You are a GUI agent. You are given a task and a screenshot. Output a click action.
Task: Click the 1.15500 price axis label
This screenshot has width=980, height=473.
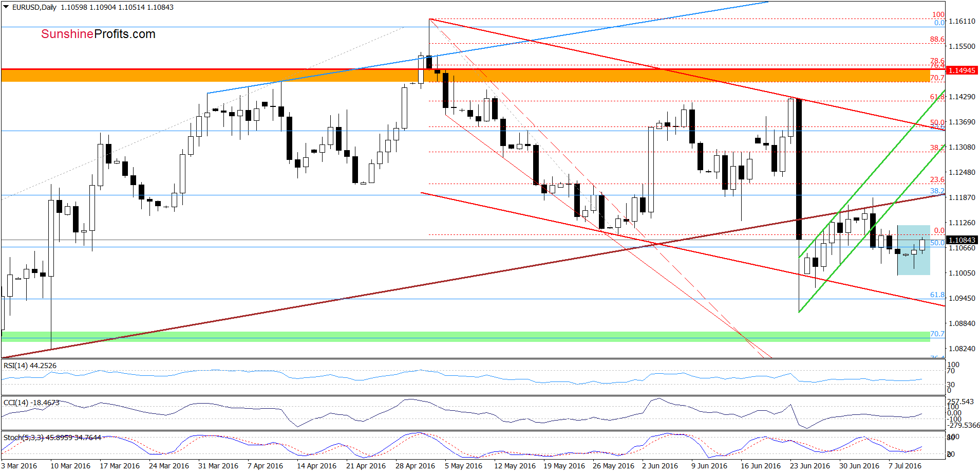[x=962, y=46]
